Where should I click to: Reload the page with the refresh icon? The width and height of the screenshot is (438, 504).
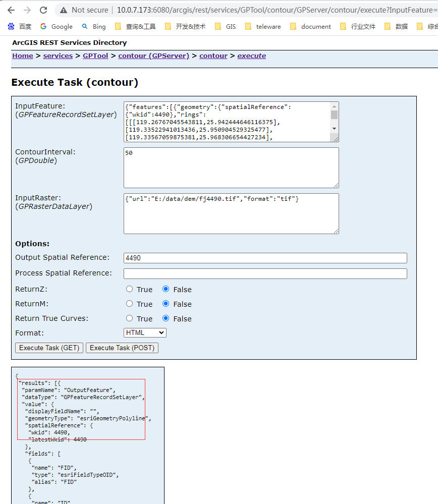click(x=43, y=10)
